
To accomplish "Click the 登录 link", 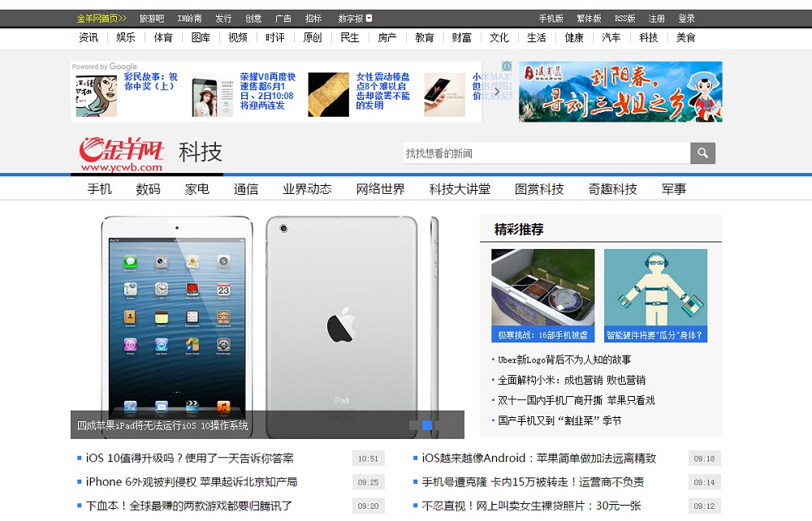I will click(x=686, y=19).
